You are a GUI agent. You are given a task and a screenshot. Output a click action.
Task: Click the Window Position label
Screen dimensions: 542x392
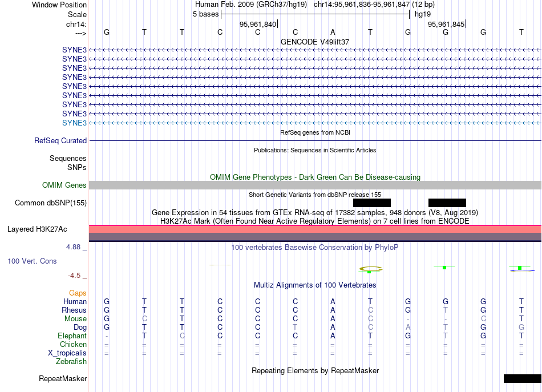(x=59, y=5)
